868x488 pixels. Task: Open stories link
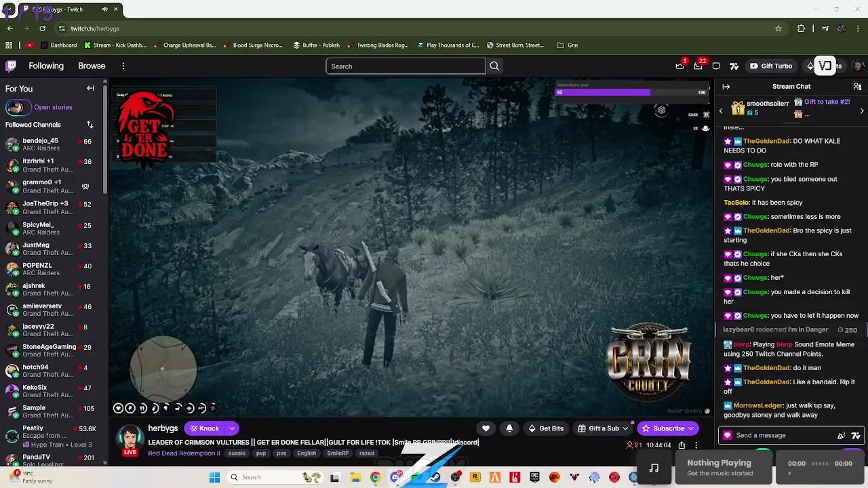coord(53,107)
